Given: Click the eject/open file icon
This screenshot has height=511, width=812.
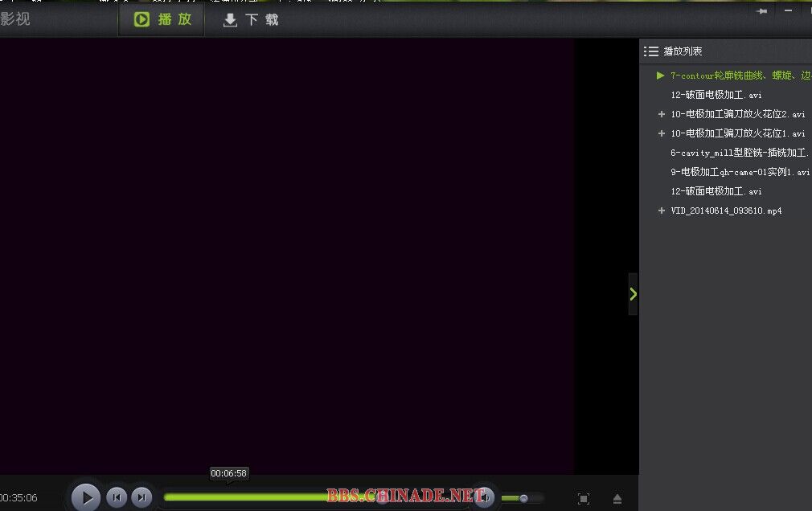Looking at the screenshot, I should [x=617, y=499].
